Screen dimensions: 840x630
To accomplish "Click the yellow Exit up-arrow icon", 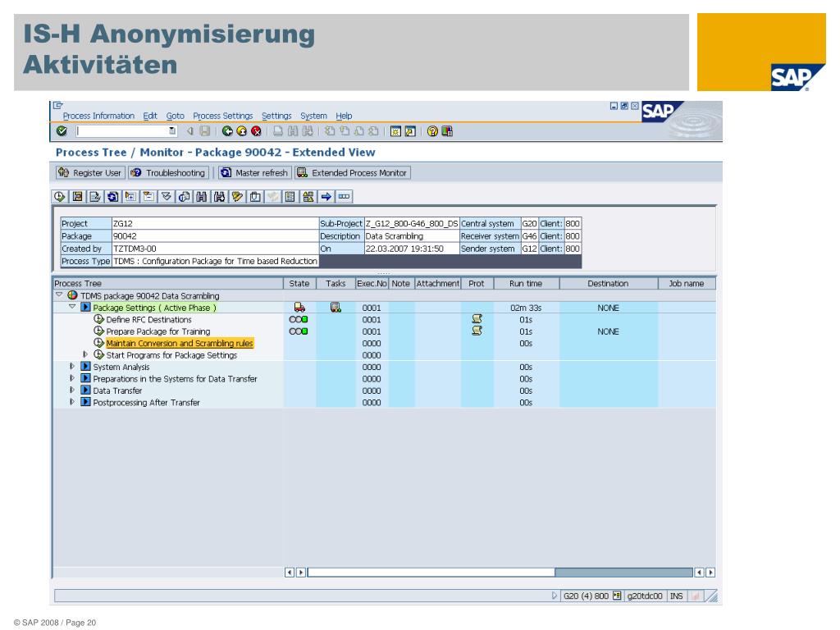I will click(242, 131).
